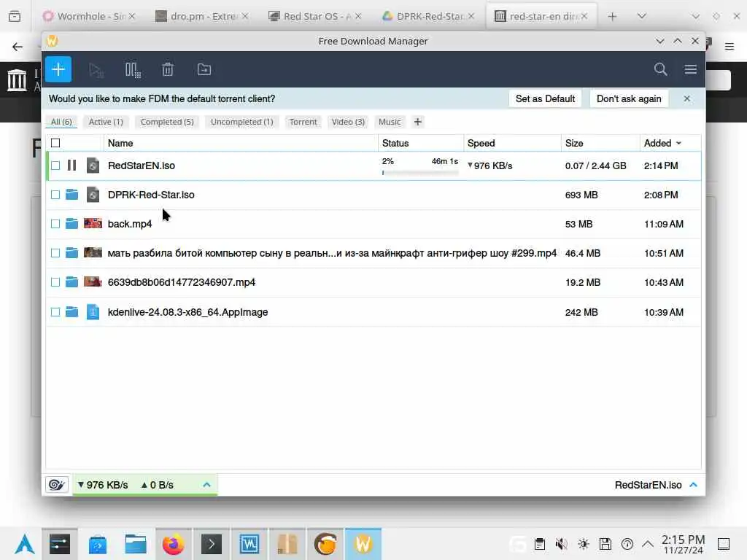
Task: Select the Video (3) filter tab
Action: click(348, 122)
